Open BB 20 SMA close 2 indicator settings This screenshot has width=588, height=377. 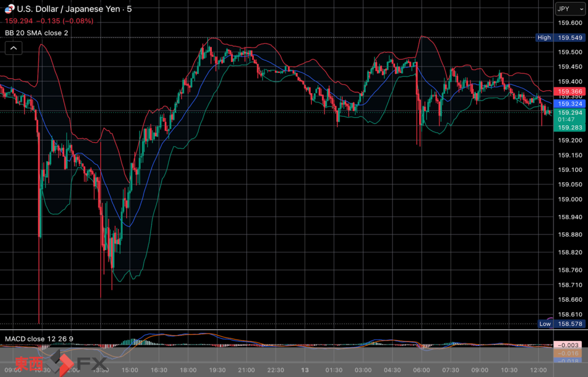click(x=36, y=33)
